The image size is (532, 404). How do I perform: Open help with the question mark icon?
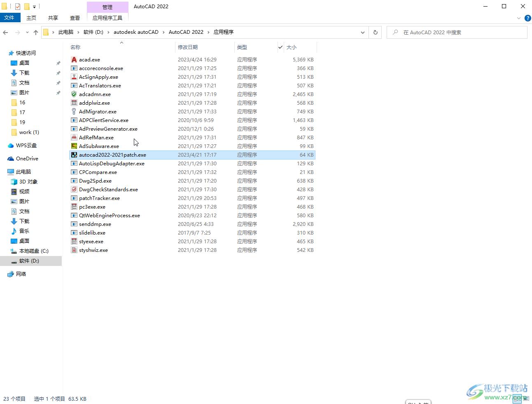tap(527, 18)
